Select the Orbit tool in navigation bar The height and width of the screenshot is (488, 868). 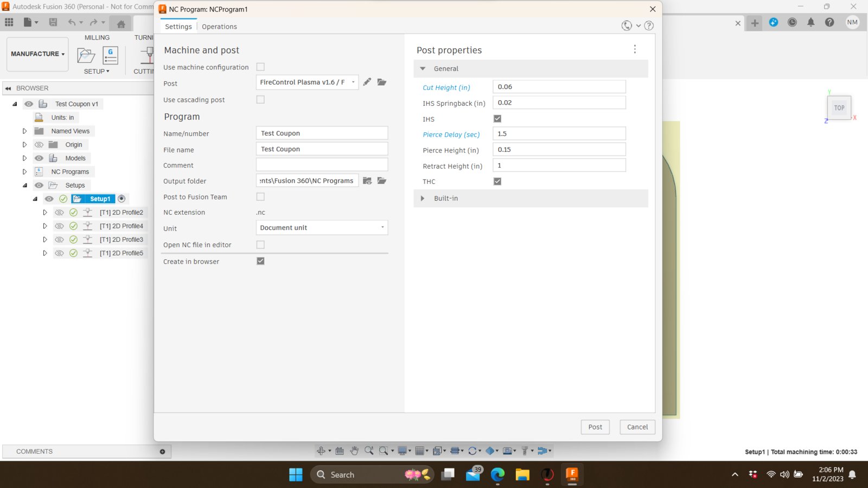[321, 451]
